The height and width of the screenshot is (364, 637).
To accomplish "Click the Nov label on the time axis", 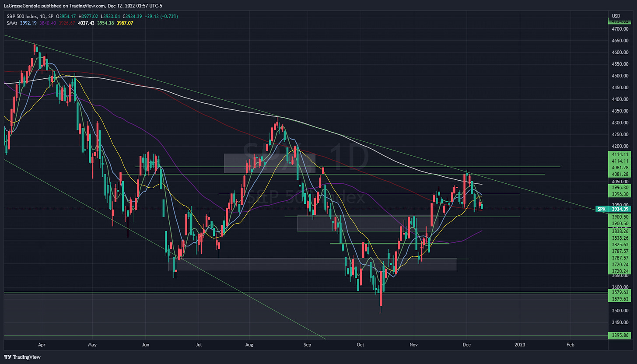I will pos(413,345).
